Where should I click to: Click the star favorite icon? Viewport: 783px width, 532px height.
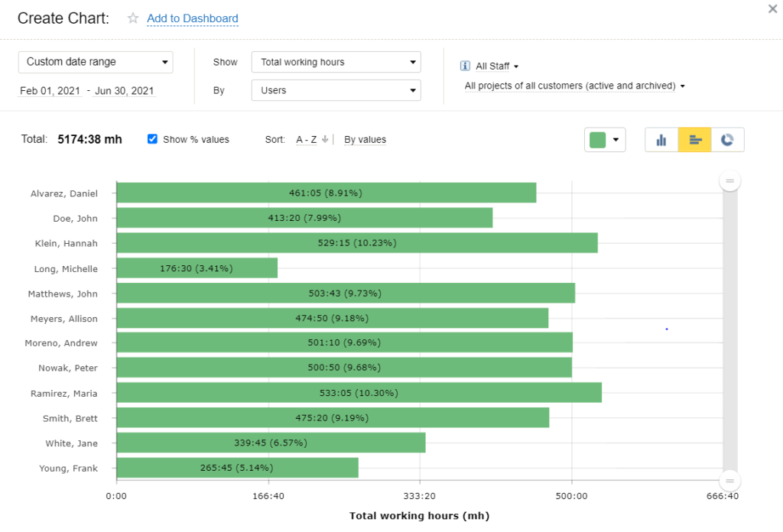pos(133,18)
